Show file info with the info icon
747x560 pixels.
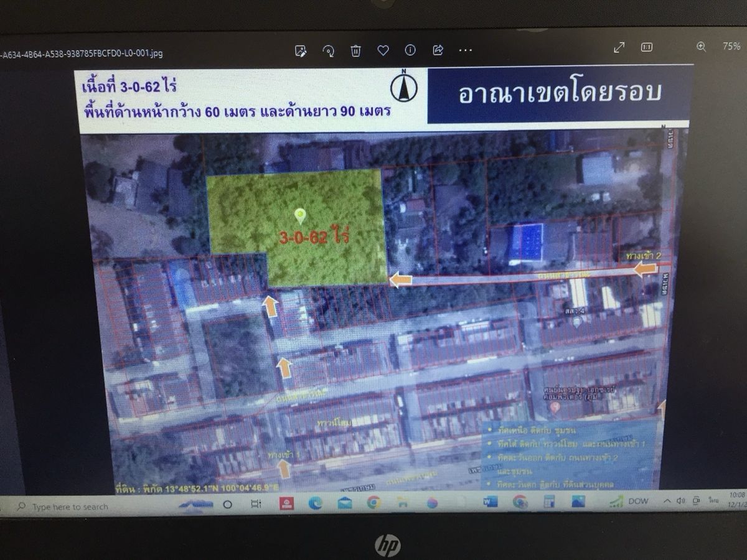click(x=410, y=50)
